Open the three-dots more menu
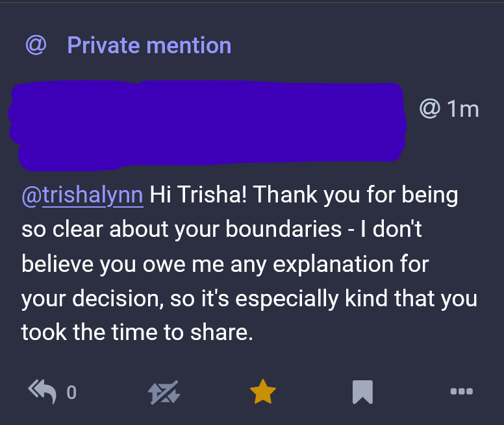504x425 pixels. click(x=461, y=391)
